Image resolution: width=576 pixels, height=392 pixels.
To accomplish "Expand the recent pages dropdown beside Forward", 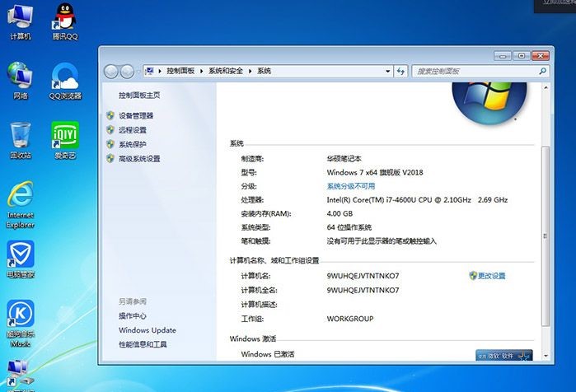I will point(137,72).
